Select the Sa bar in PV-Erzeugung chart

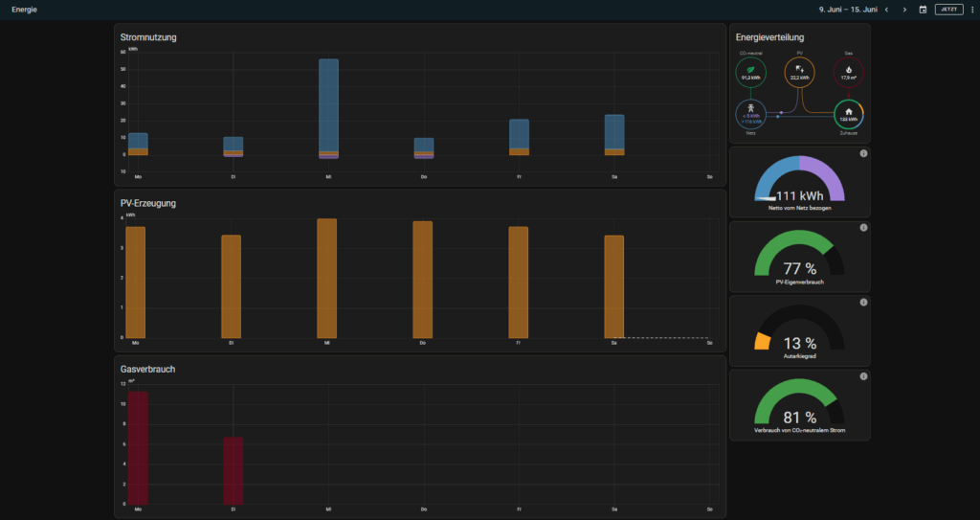tap(613, 286)
